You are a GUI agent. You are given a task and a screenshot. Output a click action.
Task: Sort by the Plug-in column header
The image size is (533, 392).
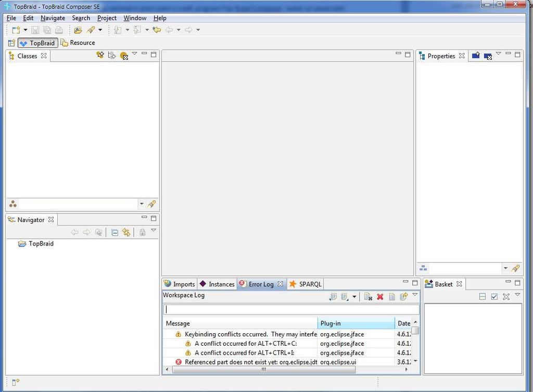[x=356, y=323]
